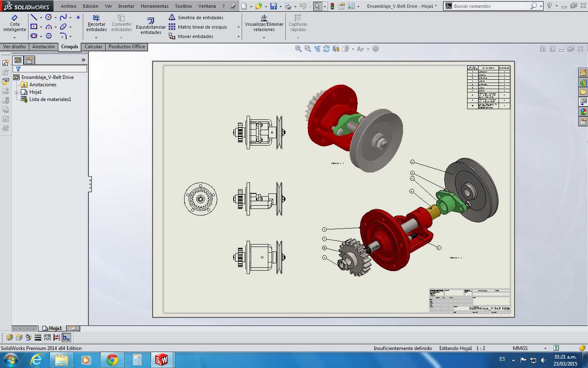Open dropdown next to Matriz lineal de croquis
This screenshot has height=368, width=588.
pyautogui.click(x=238, y=27)
